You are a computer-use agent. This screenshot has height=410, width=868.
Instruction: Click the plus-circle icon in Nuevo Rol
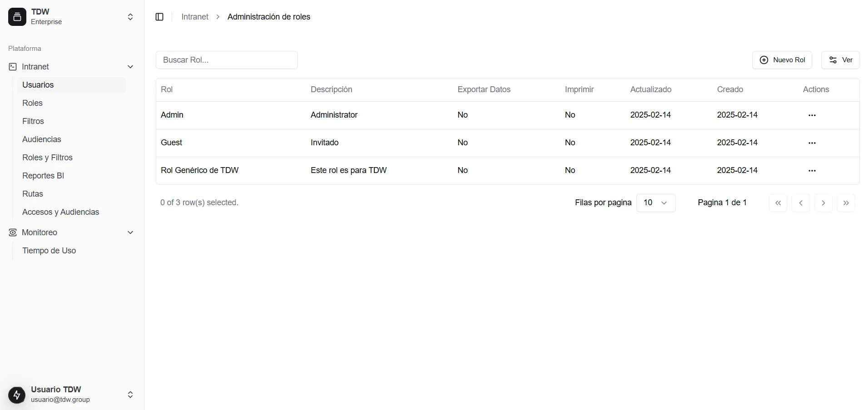[x=764, y=60]
